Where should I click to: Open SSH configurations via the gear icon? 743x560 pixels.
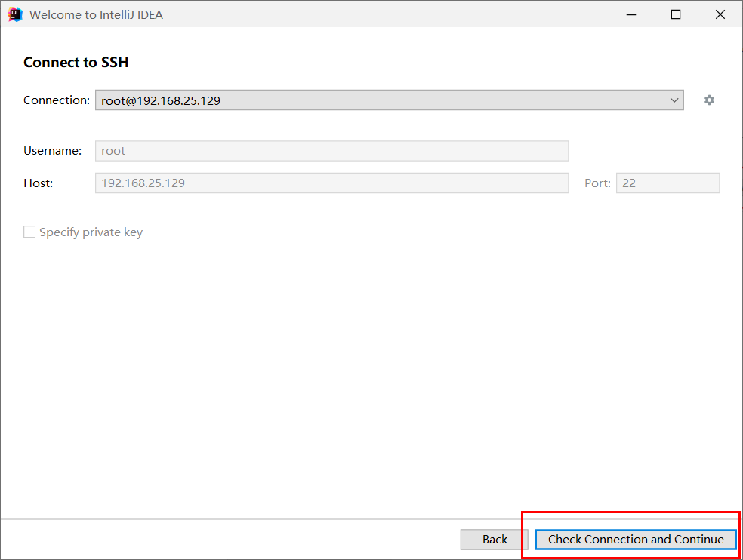pyautogui.click(x=709, y=100)
